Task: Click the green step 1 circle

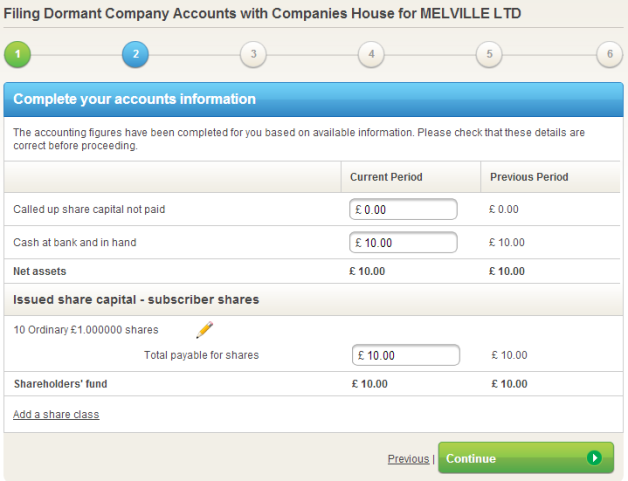Action: click(x=17, y=54)
